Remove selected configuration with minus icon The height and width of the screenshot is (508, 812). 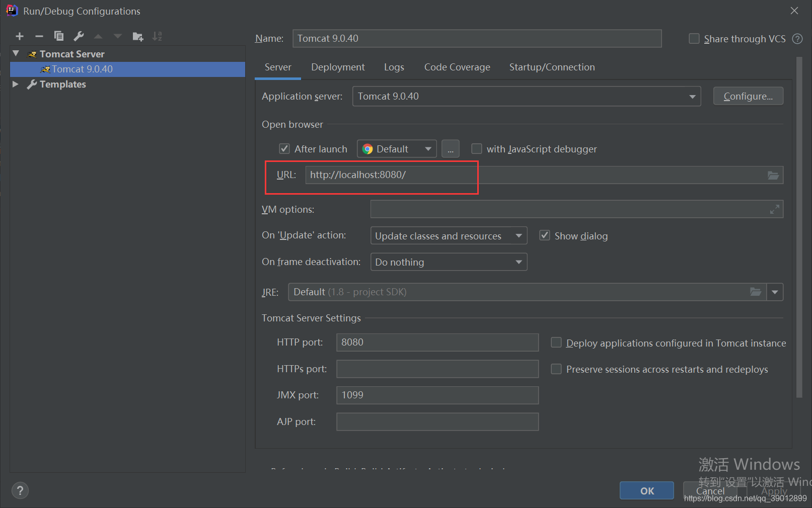click(x=39, y=36)
